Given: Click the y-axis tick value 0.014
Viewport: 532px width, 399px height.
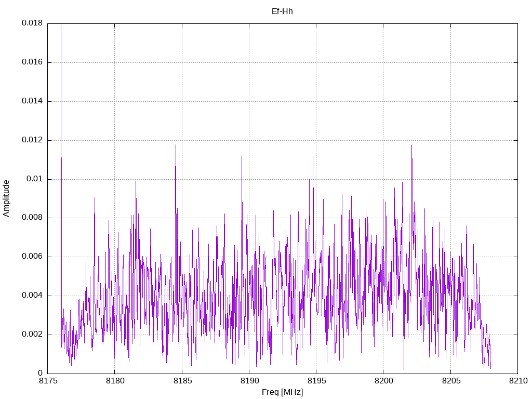Looking at the screenshot, I should coord(32,101).
